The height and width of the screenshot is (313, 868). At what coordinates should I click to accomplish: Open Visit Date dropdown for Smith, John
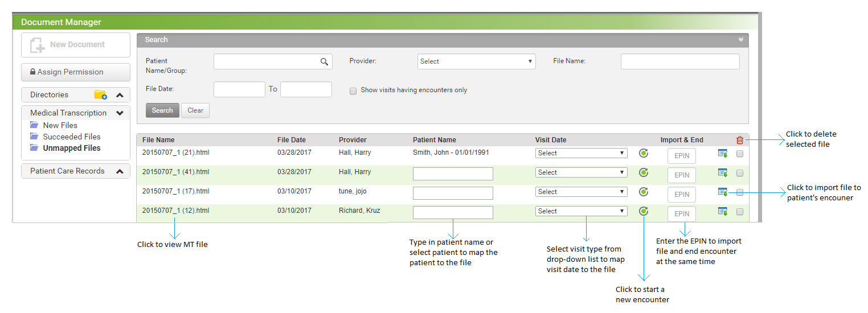click(x=581, y=153)
